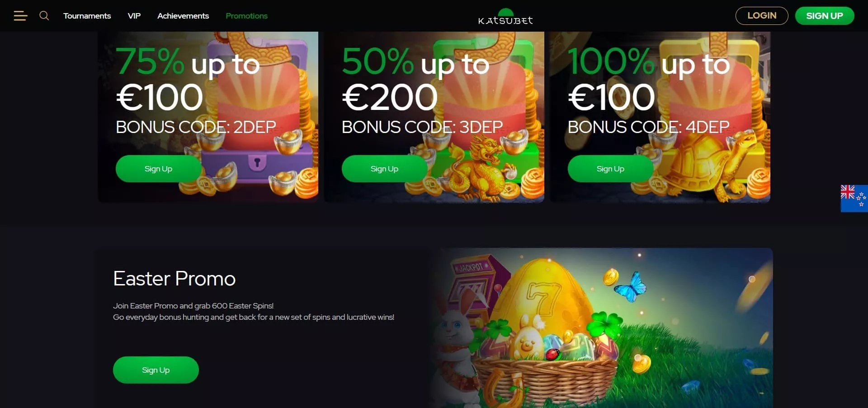868x408 pixels.
Task: Open the New Zealand flag language selector
Action: click(854, 198)
